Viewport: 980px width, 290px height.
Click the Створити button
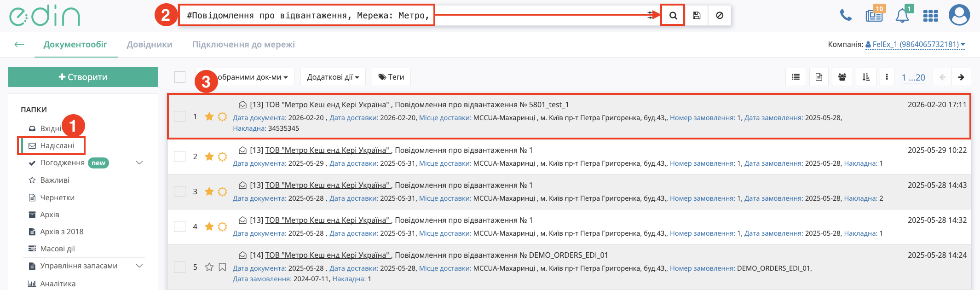coord(83,77)
